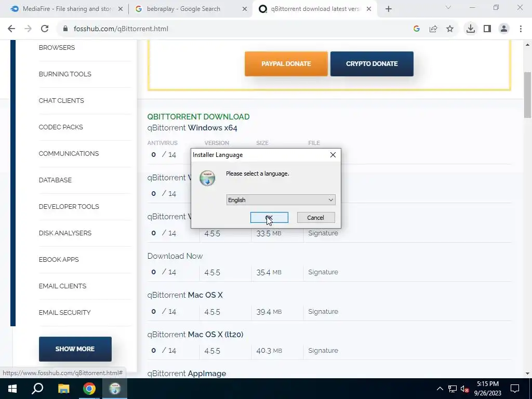Open Signature link in the 39.4 MB row
The image size is (532, 399).
(323, 312)
